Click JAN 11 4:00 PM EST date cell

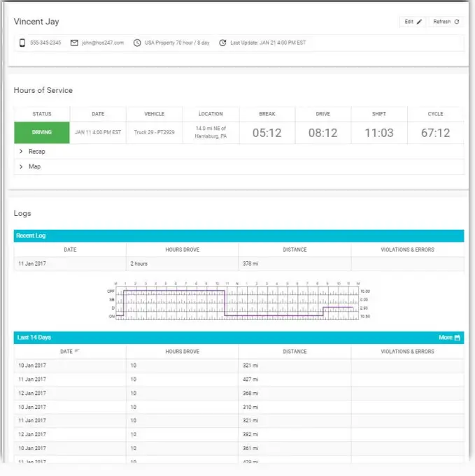(98, 132)
